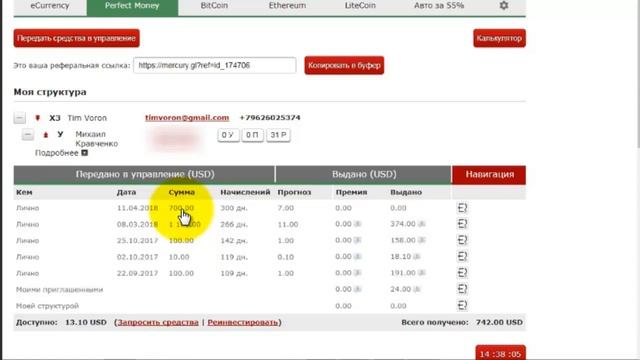
Task: Click phone number +79626025374
Action: [x=270, y=118]
